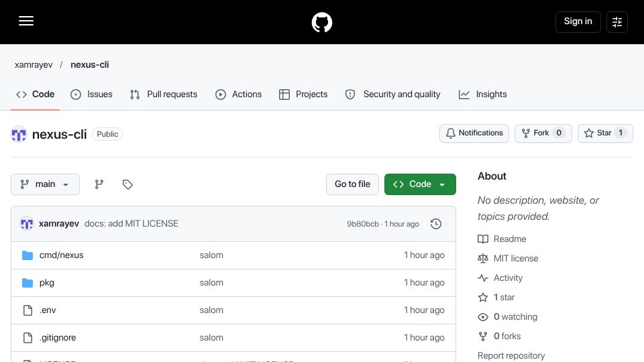The image size is (644, 362).
Task: Click the repository avatar next to nexus-cli title
Action: click(19, 134)
